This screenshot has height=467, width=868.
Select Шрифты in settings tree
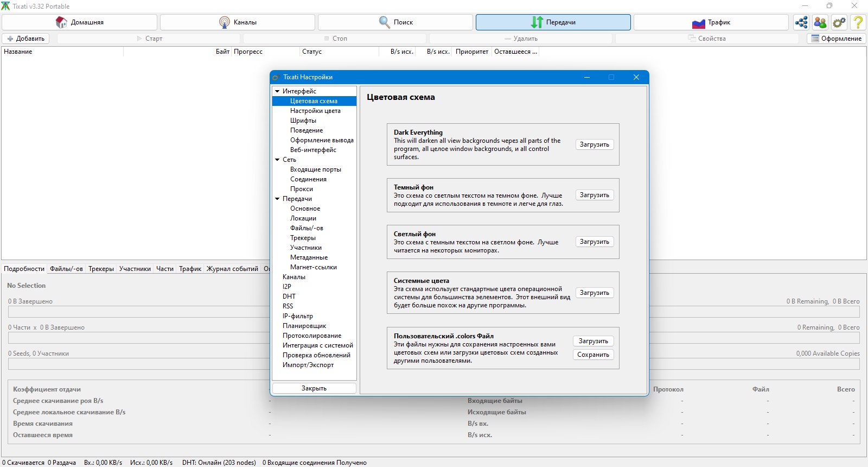pyautogui.click(x=303, y=121)
